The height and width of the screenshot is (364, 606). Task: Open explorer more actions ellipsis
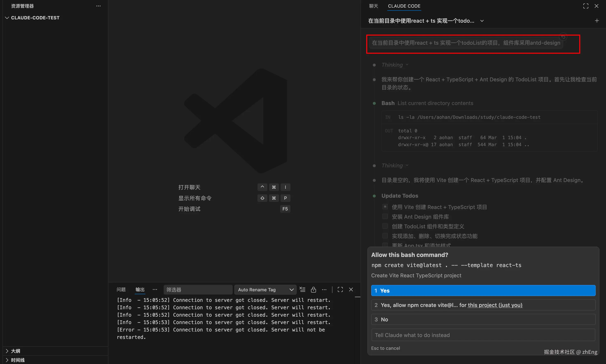coord(98,6)
